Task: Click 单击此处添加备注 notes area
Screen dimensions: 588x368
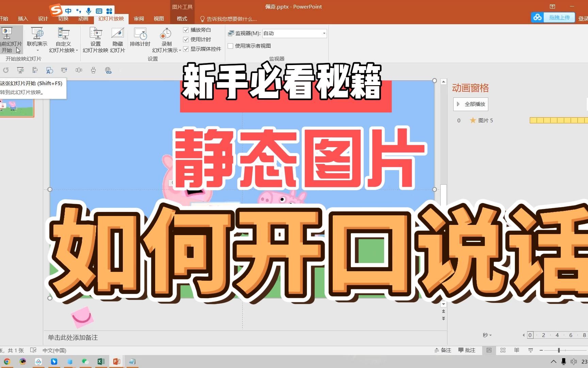Action: click(x=73, y=337)
